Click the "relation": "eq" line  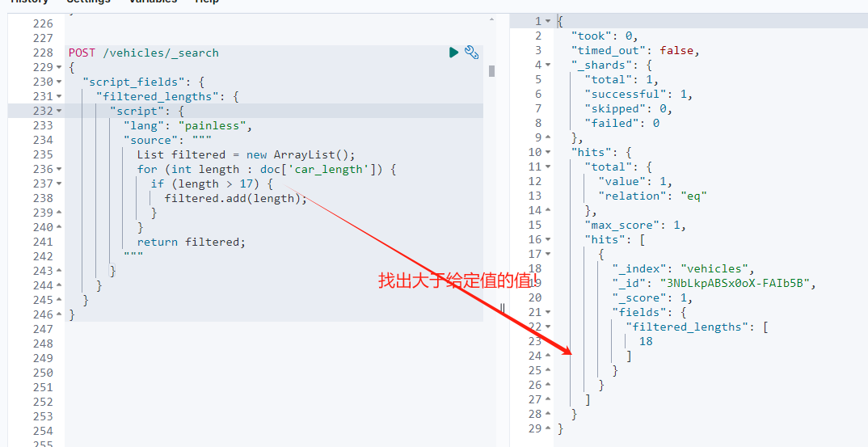(x=653, y=196)
